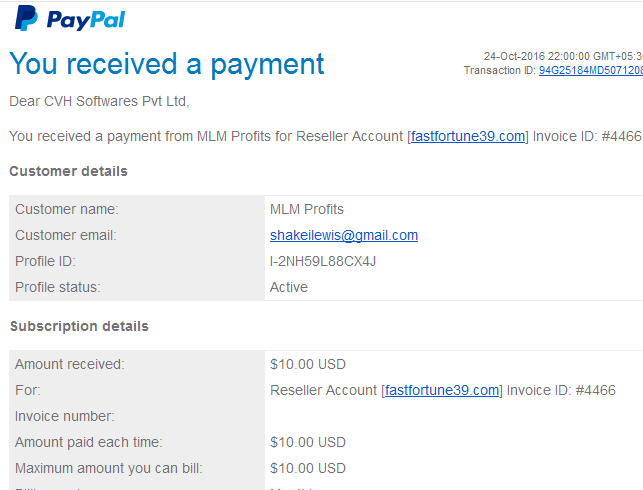This screenshot has width=643, height=490.
Task: Open fastfortune39.com link in For row
Action: [442, 390]
